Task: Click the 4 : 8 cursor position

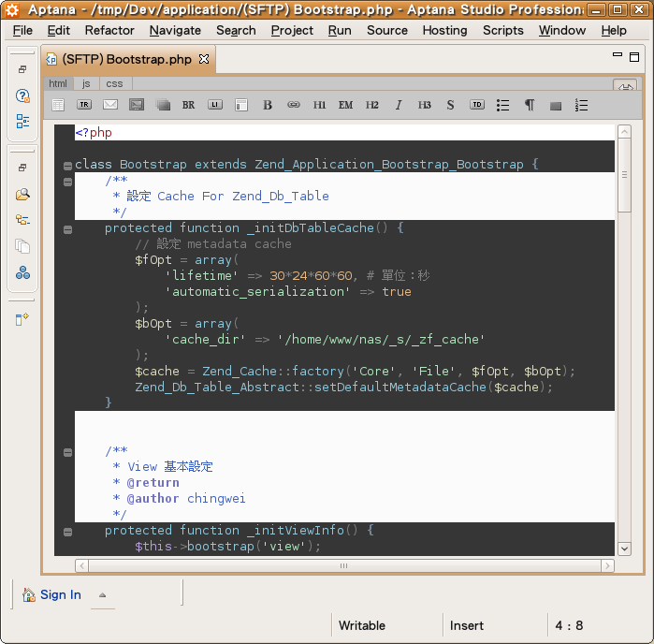Action: [x=569, y=625]
